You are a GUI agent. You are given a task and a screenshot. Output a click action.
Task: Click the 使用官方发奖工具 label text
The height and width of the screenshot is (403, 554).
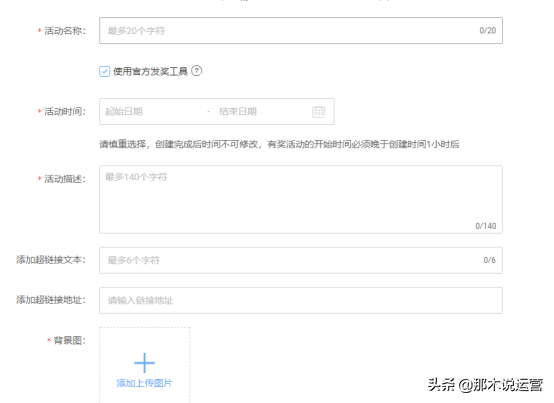click(150, 71)
